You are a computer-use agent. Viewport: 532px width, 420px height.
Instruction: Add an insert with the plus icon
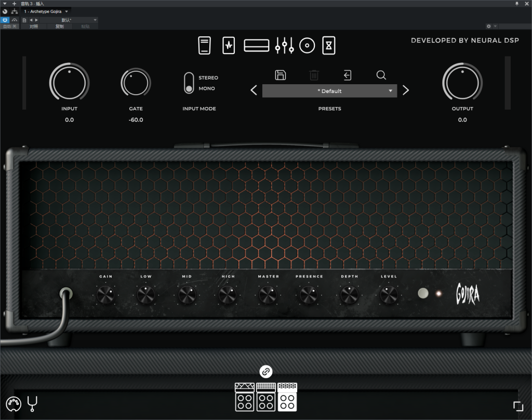(x=14, y=4)
